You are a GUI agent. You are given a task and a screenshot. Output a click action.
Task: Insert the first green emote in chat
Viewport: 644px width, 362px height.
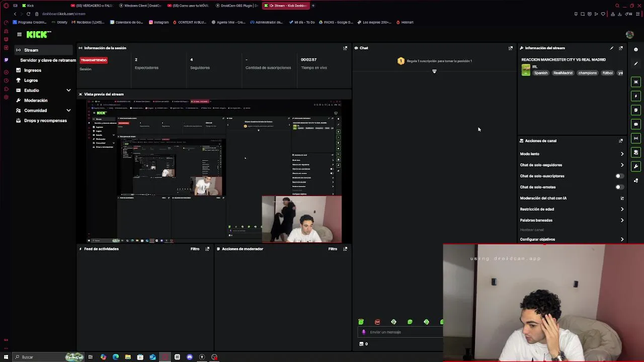pyautogui.click(x=361, y=322)
